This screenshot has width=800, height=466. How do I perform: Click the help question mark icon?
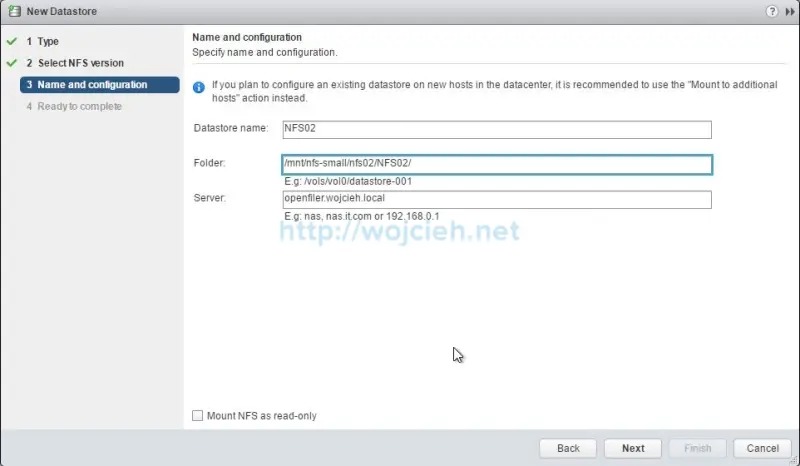pos(771,11)
